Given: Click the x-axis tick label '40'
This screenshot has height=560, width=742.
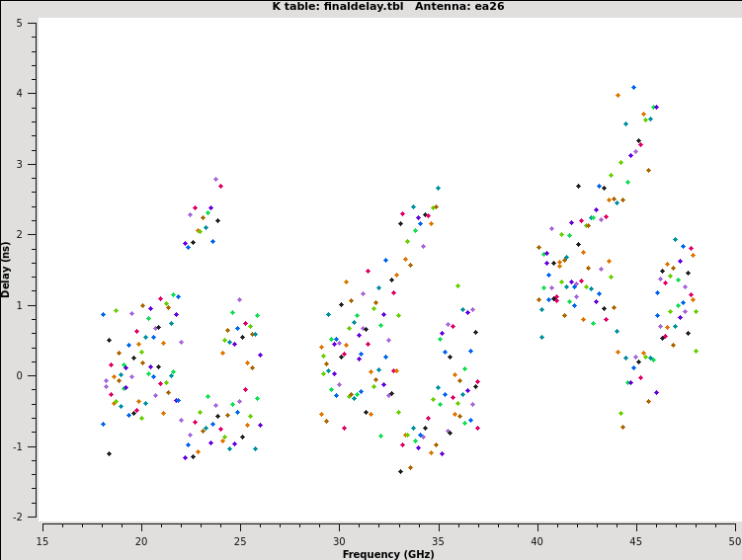Looking at the screenshot, I should (536, 541).
